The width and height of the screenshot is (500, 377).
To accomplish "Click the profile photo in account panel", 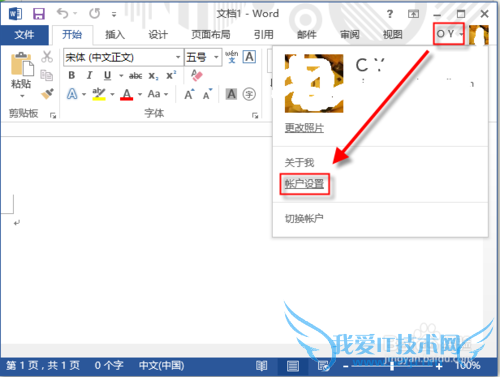I will pos(314,83).
